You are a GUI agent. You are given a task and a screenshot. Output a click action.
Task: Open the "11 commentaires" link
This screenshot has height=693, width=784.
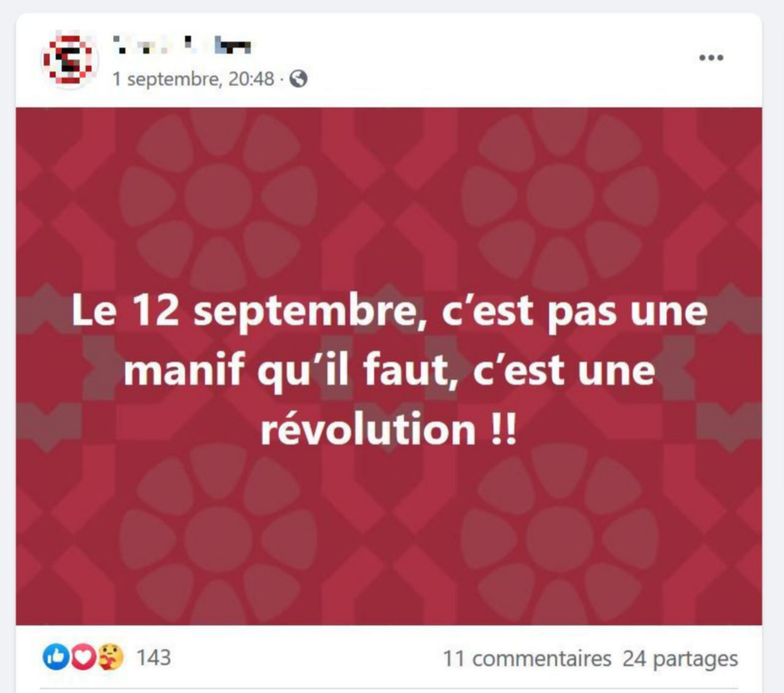click(x=527, y=658)
